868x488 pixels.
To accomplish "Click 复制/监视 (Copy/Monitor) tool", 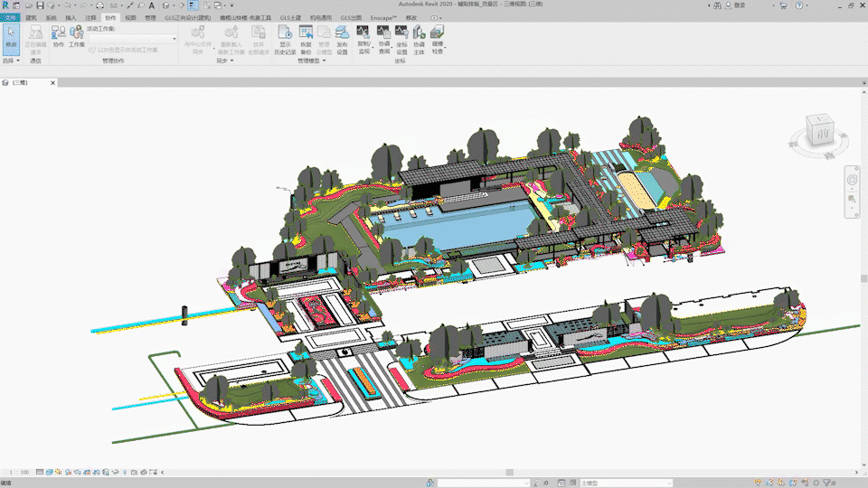I will 363,35.
